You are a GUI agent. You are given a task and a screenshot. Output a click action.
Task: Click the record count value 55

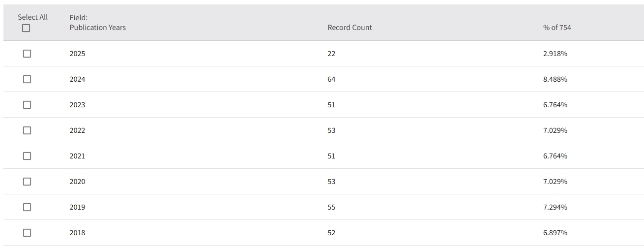point(331,207)
